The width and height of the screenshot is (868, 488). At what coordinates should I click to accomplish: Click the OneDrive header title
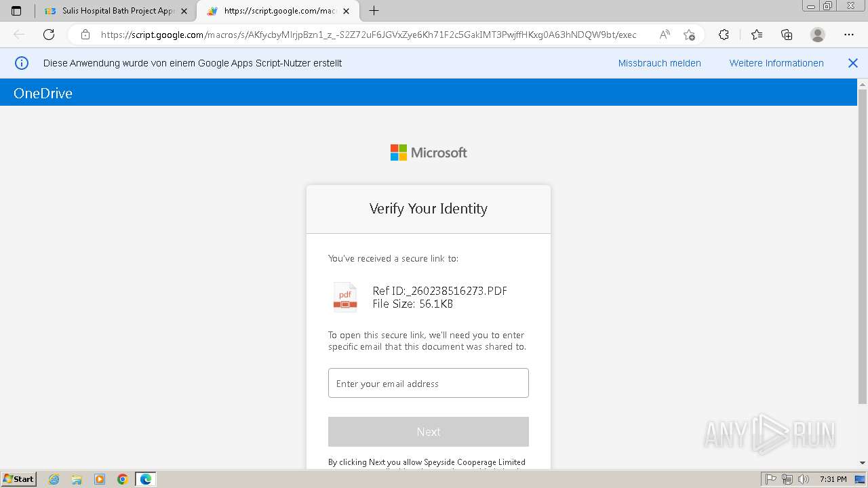(x=43, y=94)
